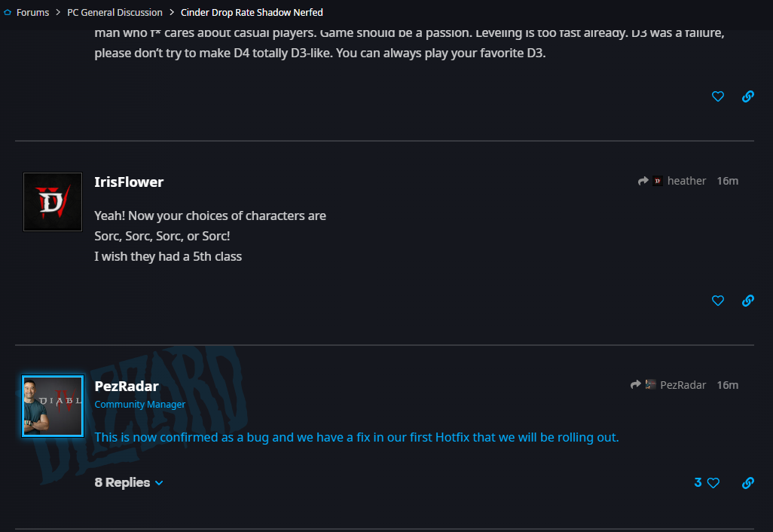Jump to heather's replied-to post
Viewport: 773px width, 532px height.
point(686,181)
